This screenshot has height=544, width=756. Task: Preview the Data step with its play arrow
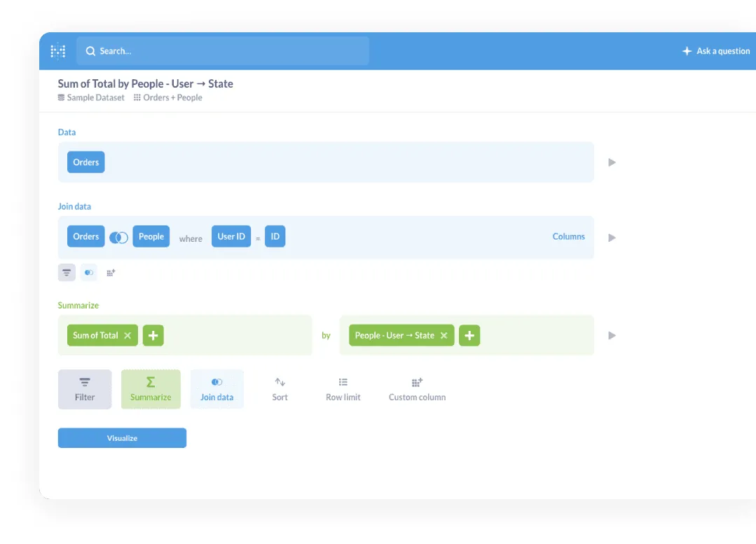coord(612,163)
